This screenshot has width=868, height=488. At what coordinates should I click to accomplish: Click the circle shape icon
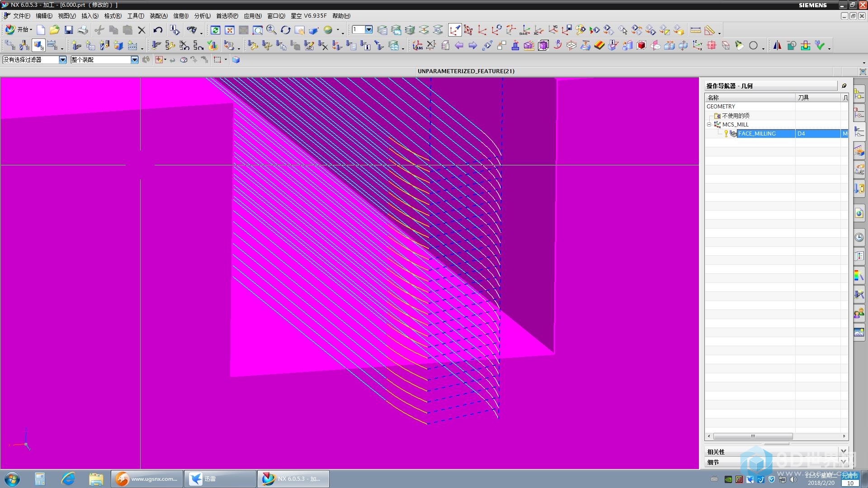pos(753,45)
